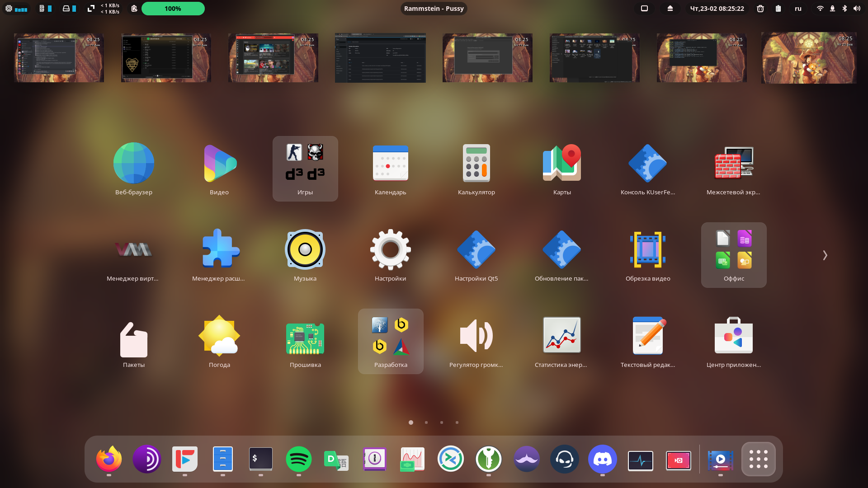Open Консоль KUserFeedback
The width and height of the screenshot is (868, 488).
click(648, 169)
